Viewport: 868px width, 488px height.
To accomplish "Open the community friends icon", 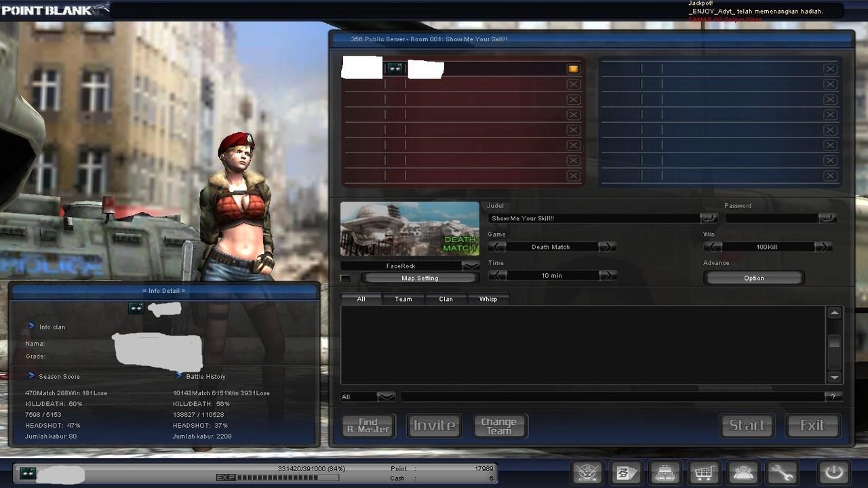I will click(742, 472).
